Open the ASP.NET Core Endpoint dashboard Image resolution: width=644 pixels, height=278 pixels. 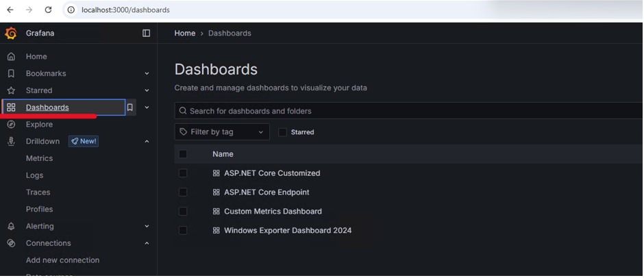(x=267, y=192)
